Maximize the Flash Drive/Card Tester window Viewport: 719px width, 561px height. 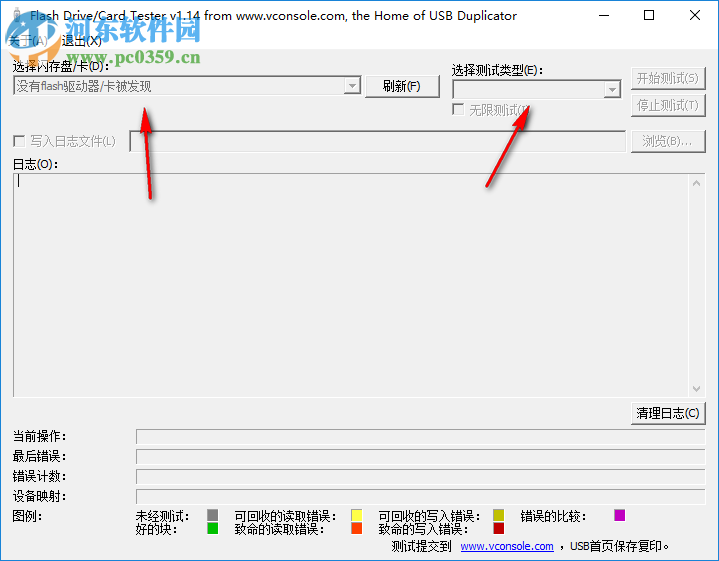pyautogui.click(x=649, y=16)
